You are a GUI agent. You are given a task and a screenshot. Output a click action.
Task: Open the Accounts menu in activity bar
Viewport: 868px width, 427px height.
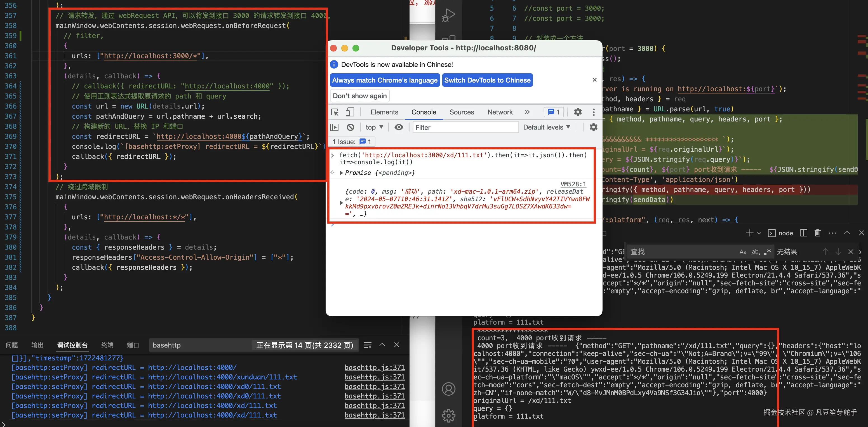448,389
